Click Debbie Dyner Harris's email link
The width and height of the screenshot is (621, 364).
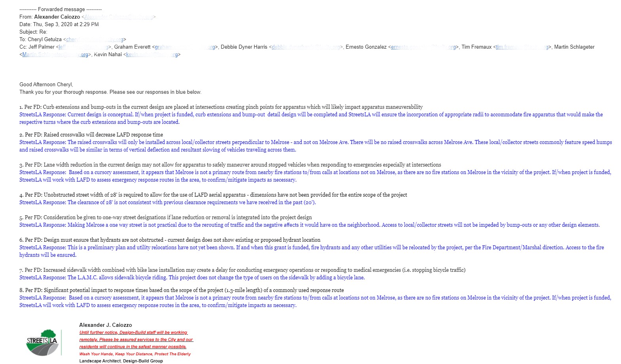click(x=306, y=47)
